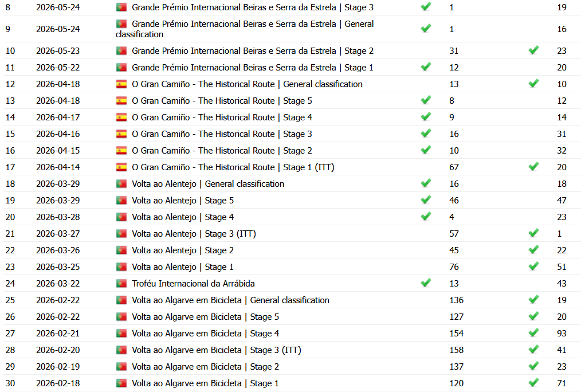Open O Gran Camiño Stage 3 result
The height and width of the screenshot is (392, 581).
point(222,134)
